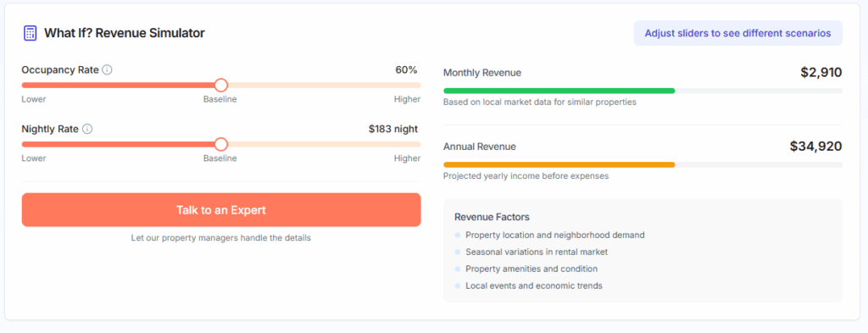The width and height of the screenshot is (868, 333).
Task: Click Talk to an Expert button
Action: 221,209
